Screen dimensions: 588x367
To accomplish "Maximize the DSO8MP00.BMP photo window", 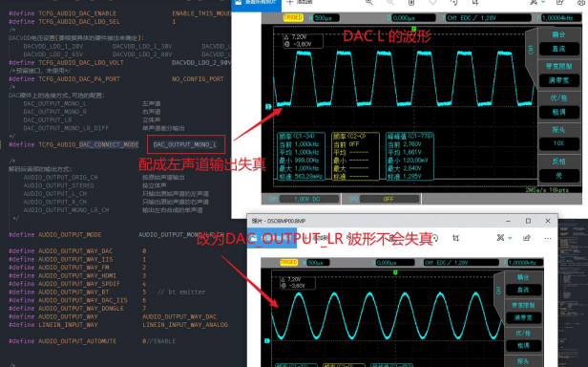I will [x=528, y=221].
